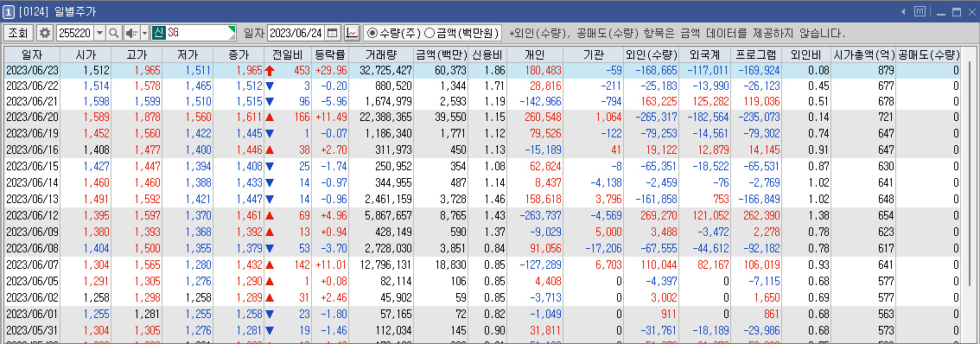This screenshot has width=980, height=344.
Task: Click the 기관 value 6,703
Action: coord(609,264)
